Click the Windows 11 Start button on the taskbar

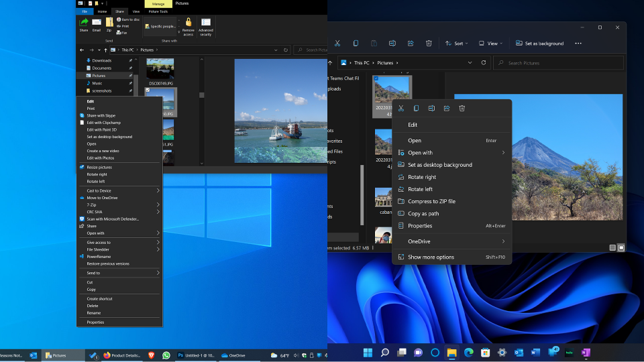click(368, 352)
